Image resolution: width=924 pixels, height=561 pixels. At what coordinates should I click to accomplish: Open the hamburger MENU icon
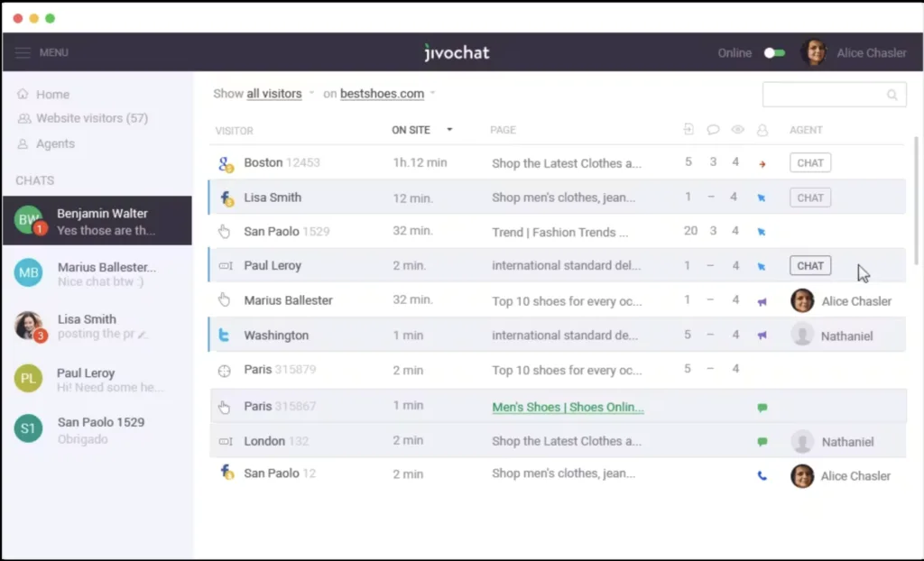point(23,52)
